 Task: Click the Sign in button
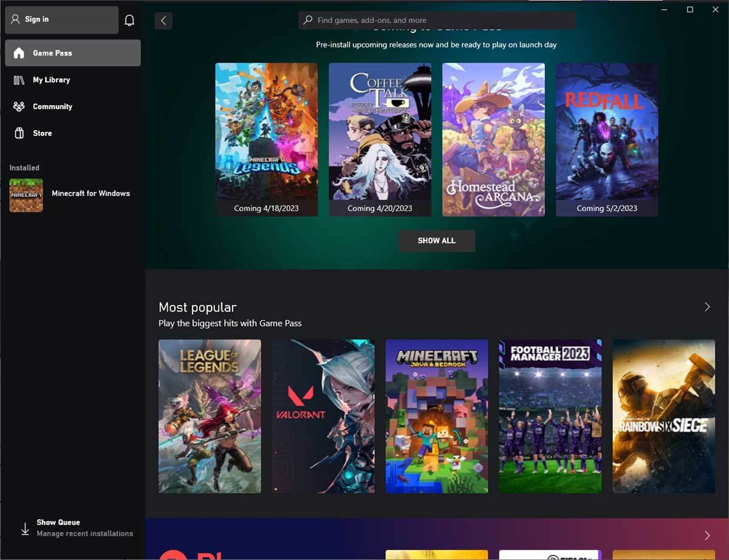tap(61, 19)
